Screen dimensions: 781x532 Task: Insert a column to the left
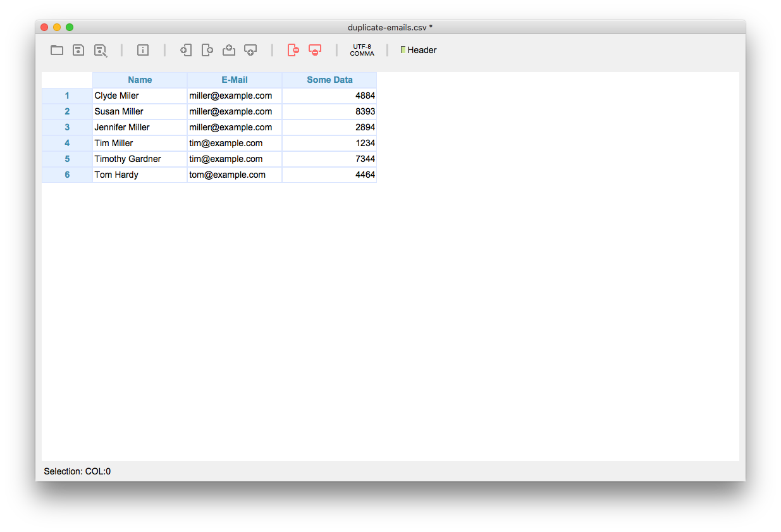(186, 50)
